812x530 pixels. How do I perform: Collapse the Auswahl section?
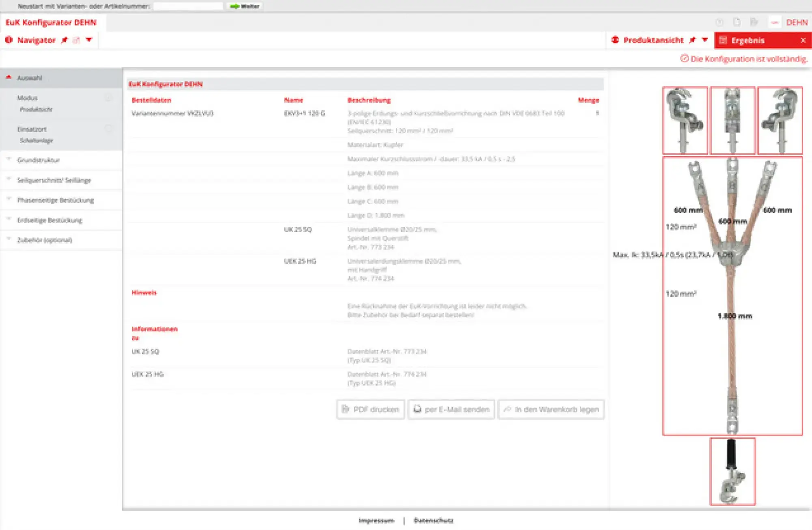pos(9,77)
